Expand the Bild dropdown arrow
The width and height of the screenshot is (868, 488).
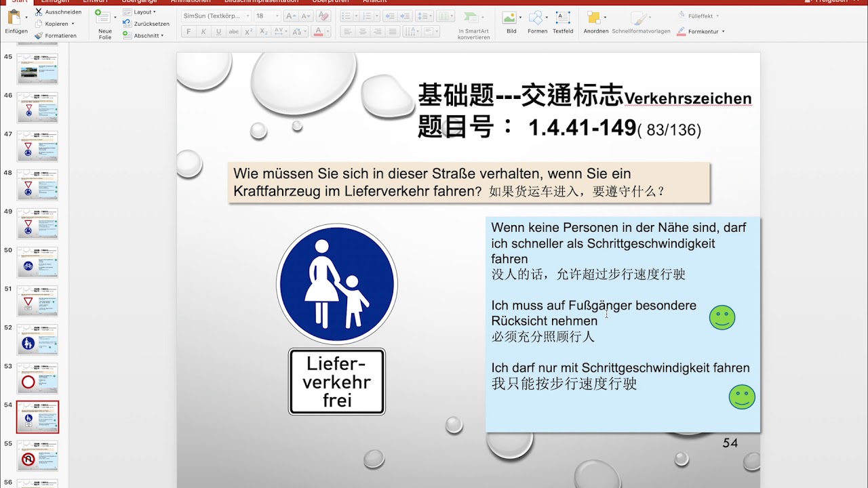click(521, 17)
